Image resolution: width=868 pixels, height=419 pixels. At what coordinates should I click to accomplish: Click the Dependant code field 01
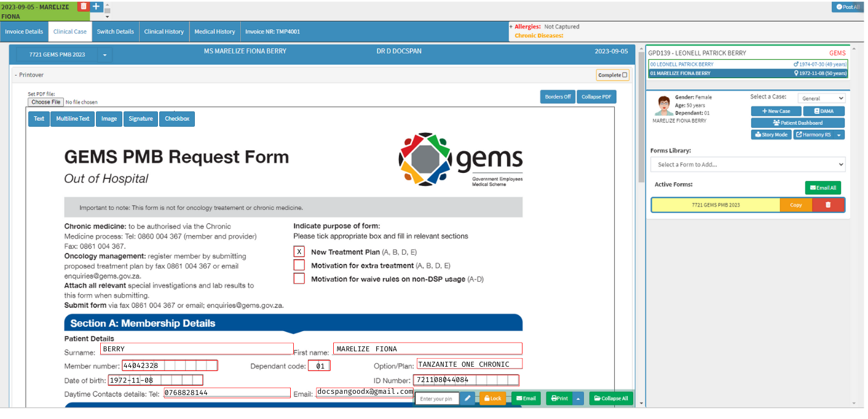tap(319, 365)
